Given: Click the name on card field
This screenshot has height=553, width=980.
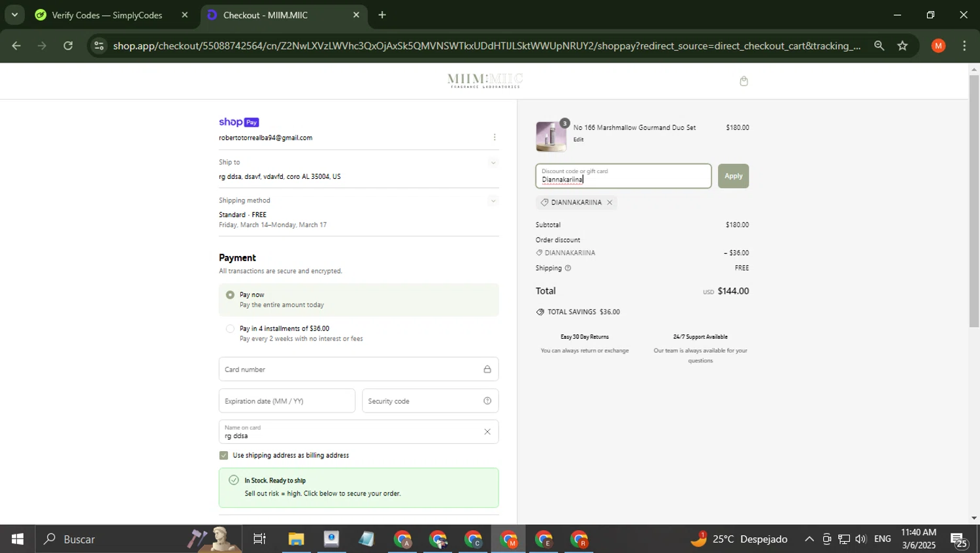Looking at the screenshot, I should (x=359, y=432).
